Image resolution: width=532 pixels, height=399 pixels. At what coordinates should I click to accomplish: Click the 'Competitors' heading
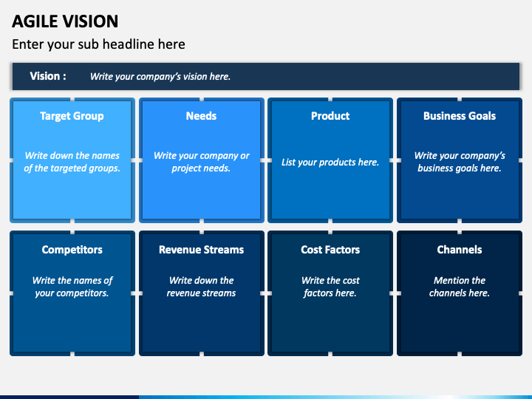72,250
